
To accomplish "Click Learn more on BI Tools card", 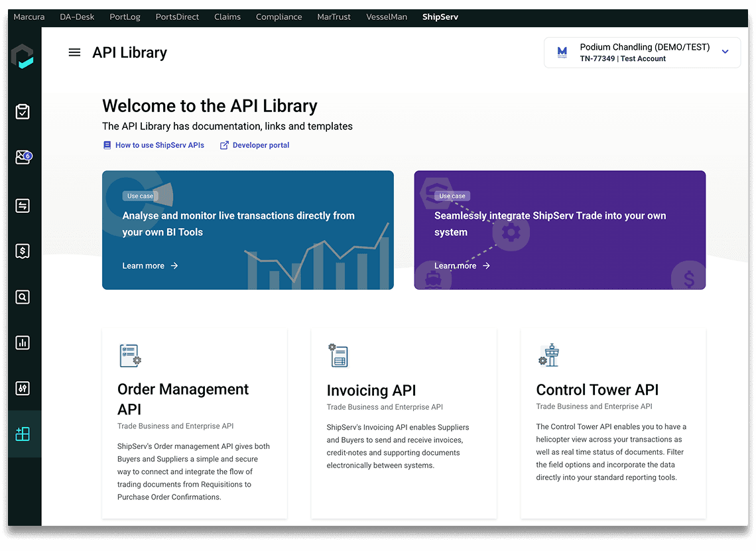I will 143,266.
